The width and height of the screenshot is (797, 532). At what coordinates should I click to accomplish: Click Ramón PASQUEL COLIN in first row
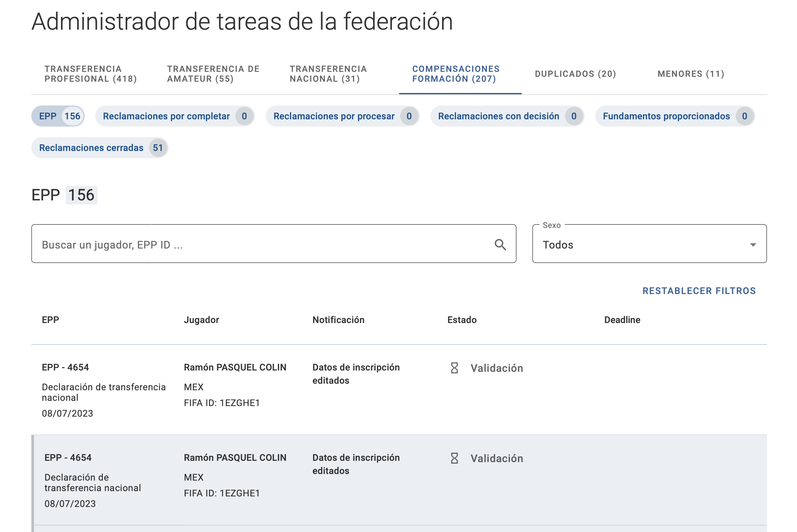click(x=235, y=367)
